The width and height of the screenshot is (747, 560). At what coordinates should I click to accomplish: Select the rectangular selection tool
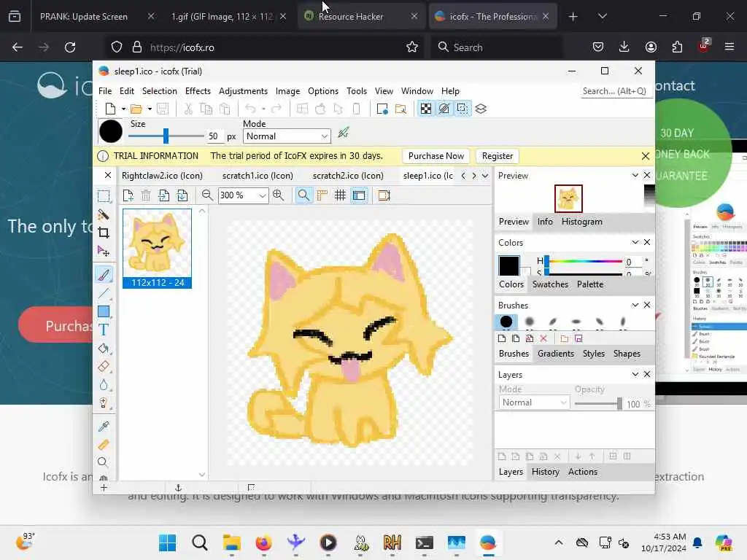coord(104,196)
